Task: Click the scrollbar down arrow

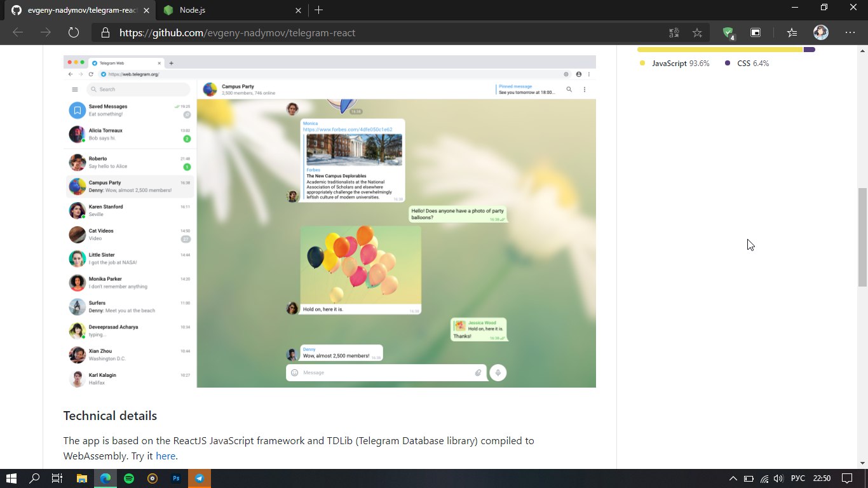Action: [x=862, y=463]
